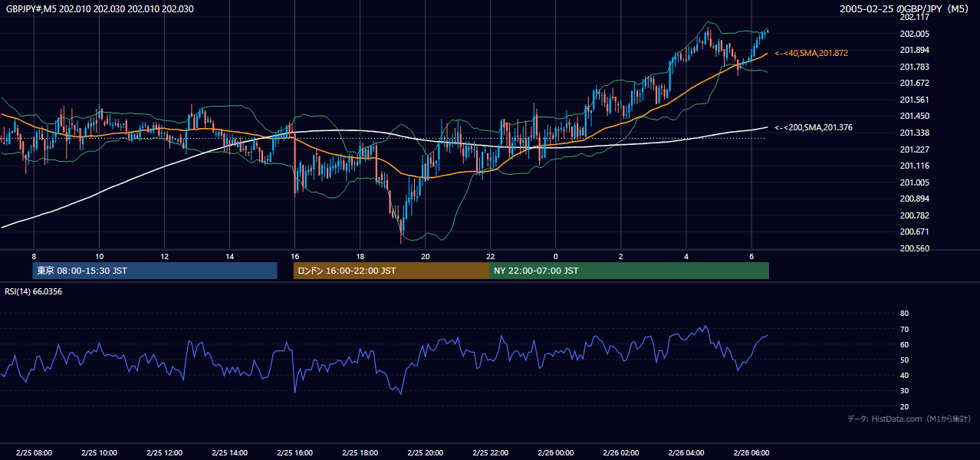Click the 2/25 18:00 time axis label

[x=360, y=453]
